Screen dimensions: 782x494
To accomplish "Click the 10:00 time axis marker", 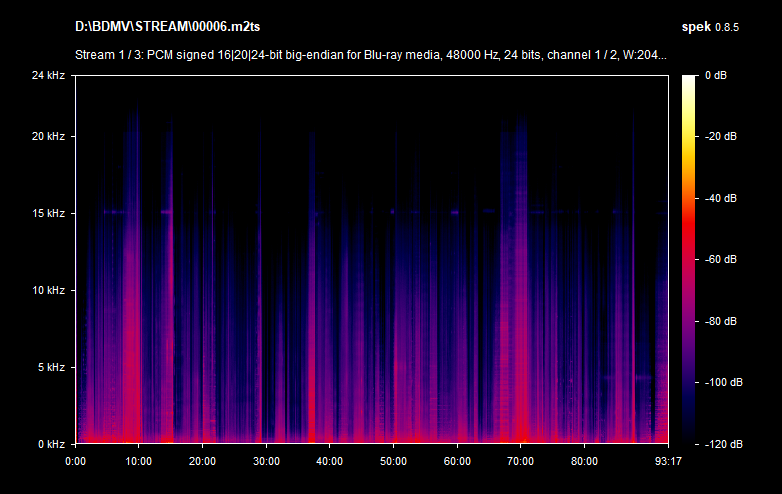I will pyautogui.click(x=138, y=461).
